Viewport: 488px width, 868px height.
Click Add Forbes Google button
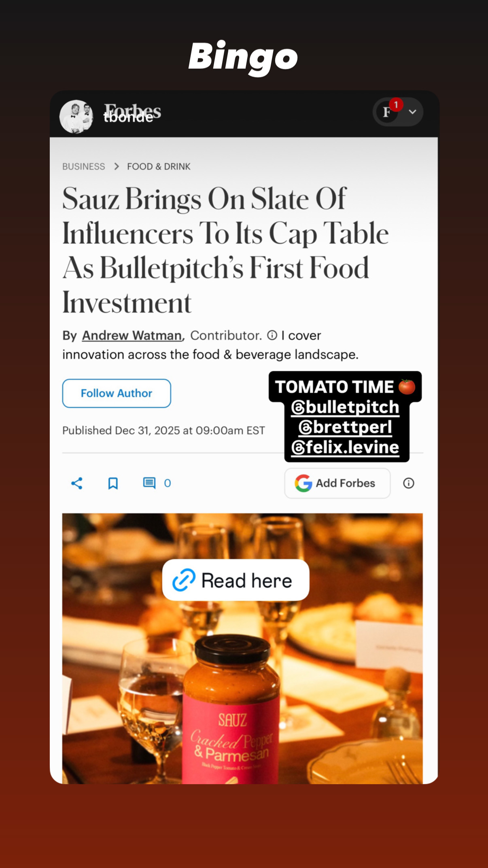coord(337,483)
